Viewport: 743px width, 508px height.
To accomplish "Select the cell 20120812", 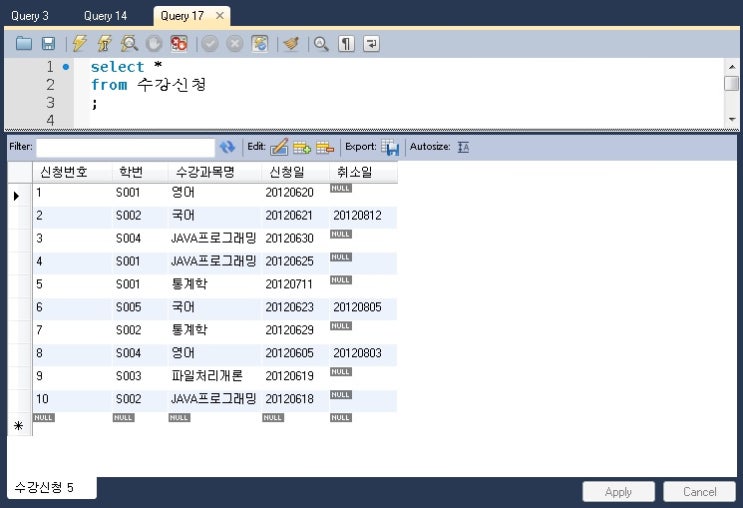I will 363,216.
